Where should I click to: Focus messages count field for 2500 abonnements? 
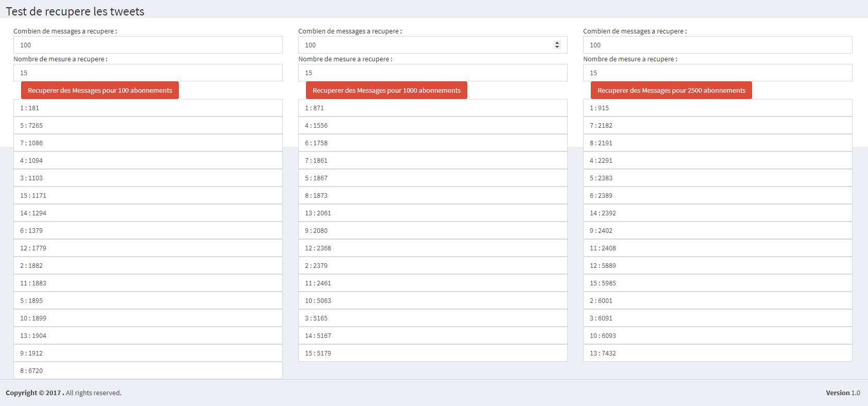718,45
